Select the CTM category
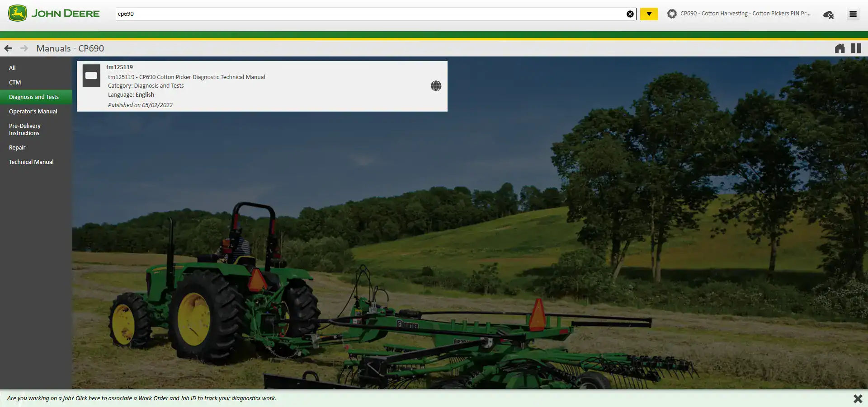The image size is (868, 407). (36, 82)
